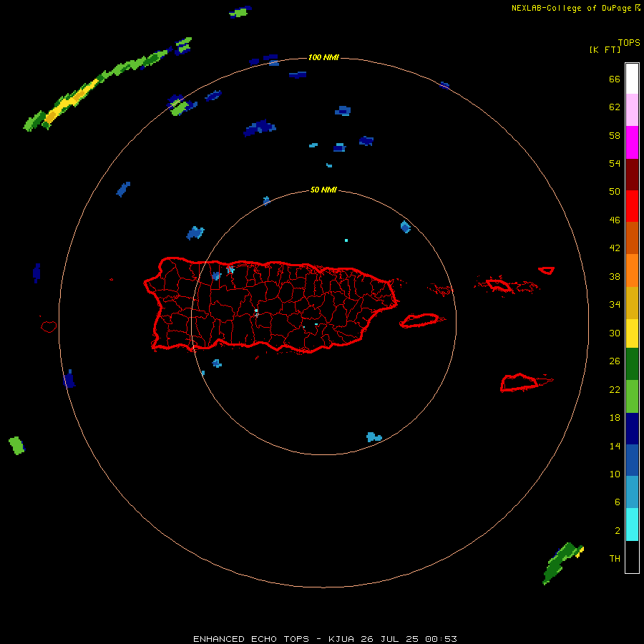Image resolution: width=644 pixels, height=644 pixels.
Task: Click the "30" legend value
Action: [x=615, y=333]
